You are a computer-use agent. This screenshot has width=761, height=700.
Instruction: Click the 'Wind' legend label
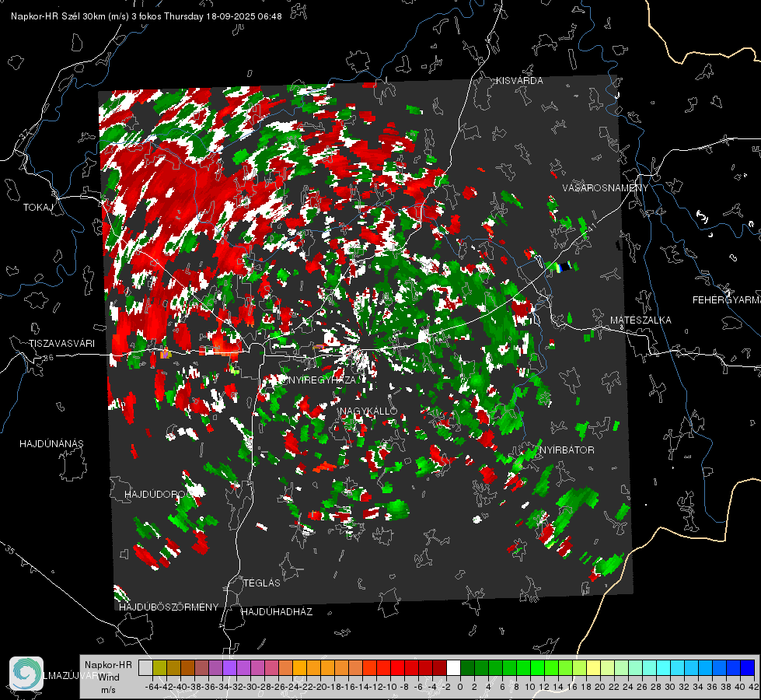[109, 677]
